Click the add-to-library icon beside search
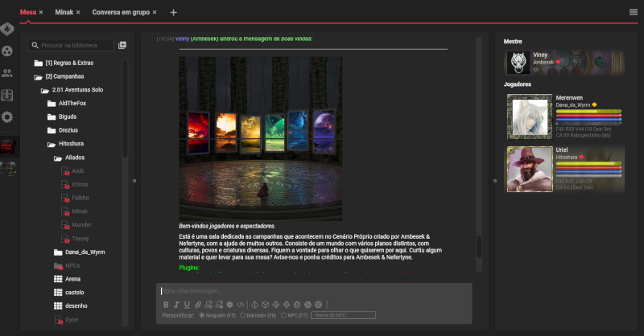The height and width of the screenshot is (336, 644). tap(122, 45)
